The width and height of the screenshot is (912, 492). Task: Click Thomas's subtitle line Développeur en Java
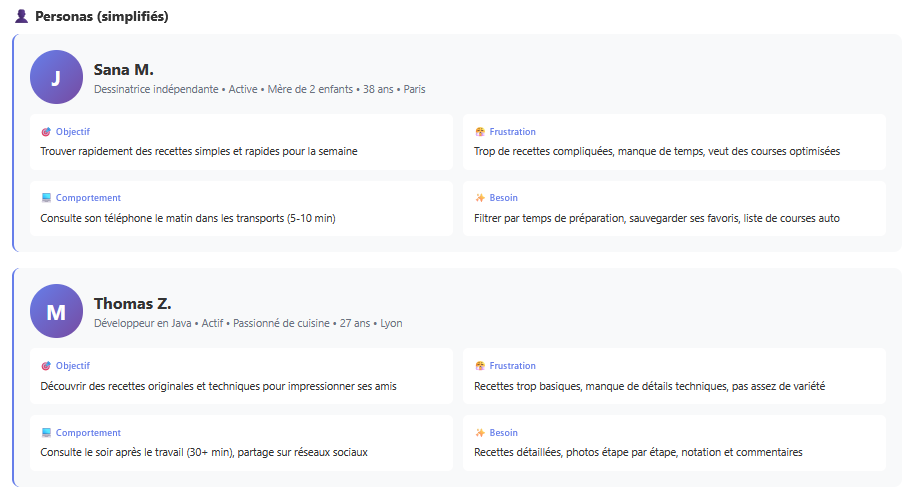tap(248, 323)
